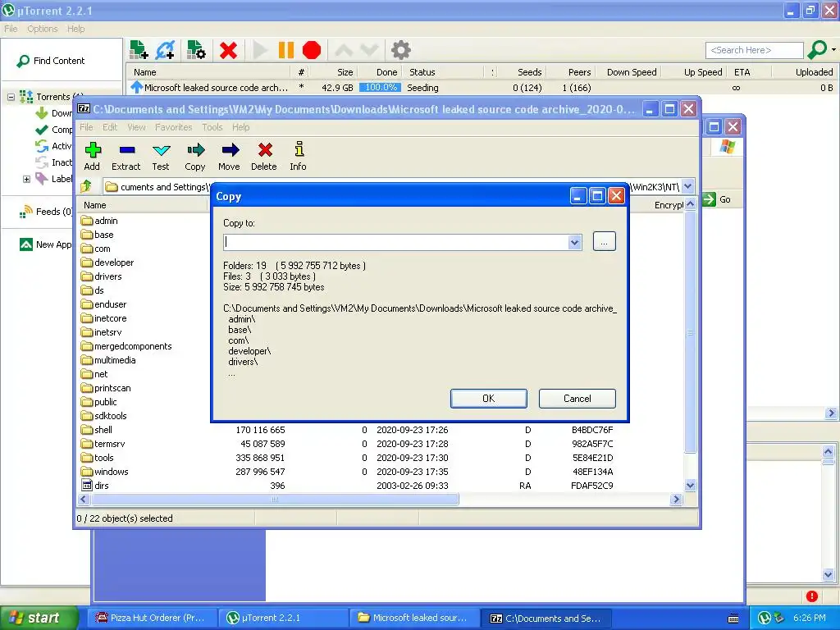Click the red X Remove torrent icon
This screenshot has height=630, width=840.
coord(228,50)
